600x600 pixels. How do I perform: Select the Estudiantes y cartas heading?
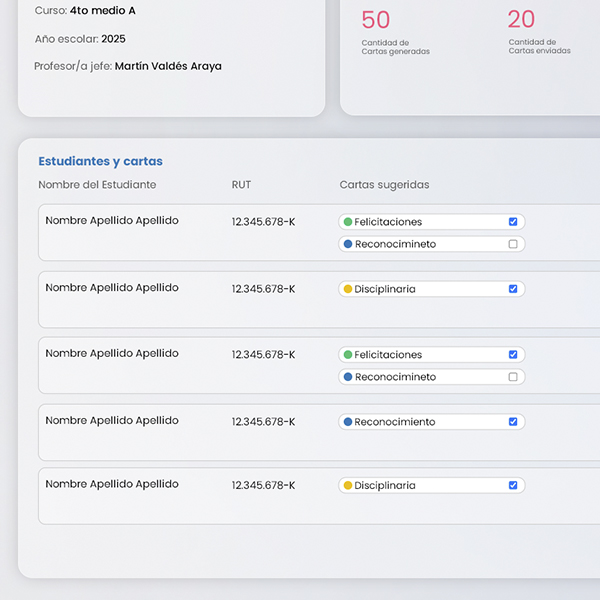pos(100,161)
